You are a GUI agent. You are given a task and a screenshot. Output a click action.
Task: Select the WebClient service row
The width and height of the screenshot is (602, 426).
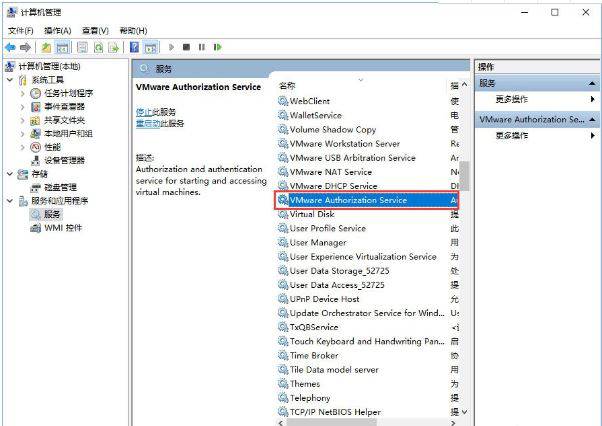click(367, 101)
